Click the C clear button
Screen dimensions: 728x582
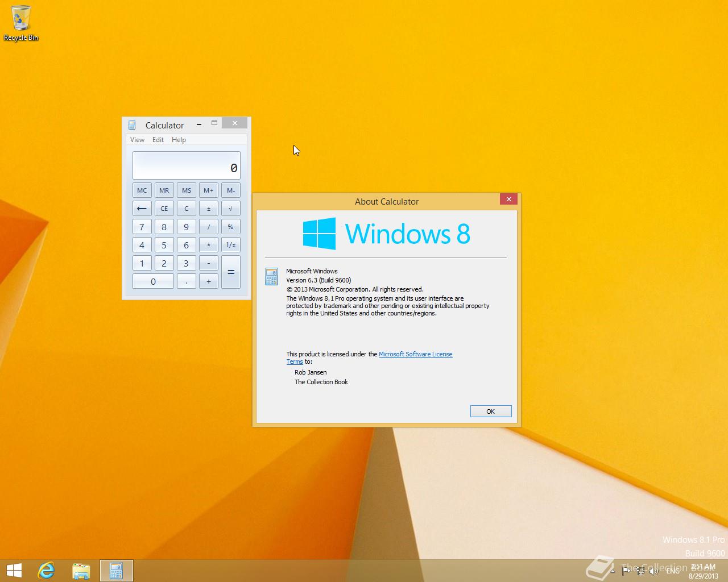pos(187,209)
